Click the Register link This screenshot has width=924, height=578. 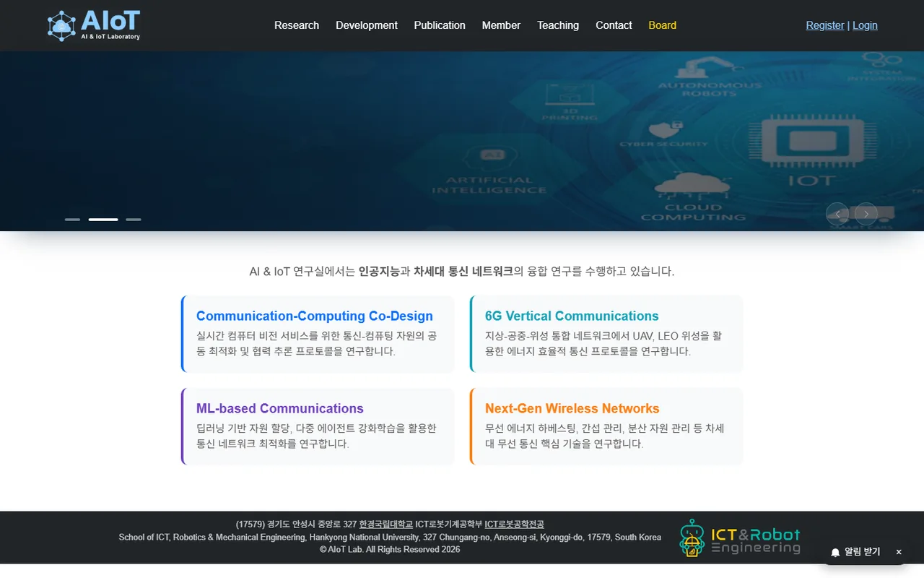[825, 25]
